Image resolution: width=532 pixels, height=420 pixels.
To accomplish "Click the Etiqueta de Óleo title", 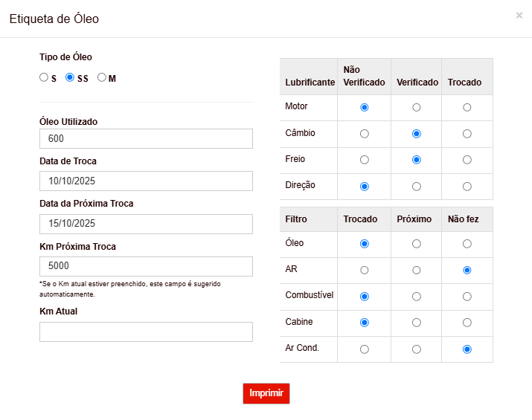I will pos(54,19).
